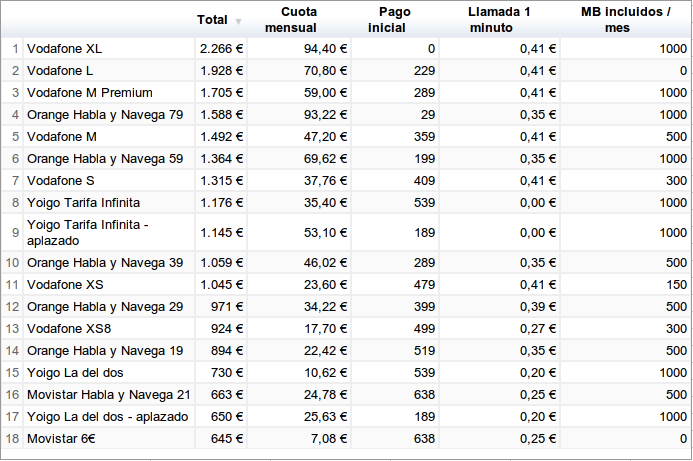This screenshot has width=693, height=461.
Task: Click the 663 € total value
Action: coord(227,395)
